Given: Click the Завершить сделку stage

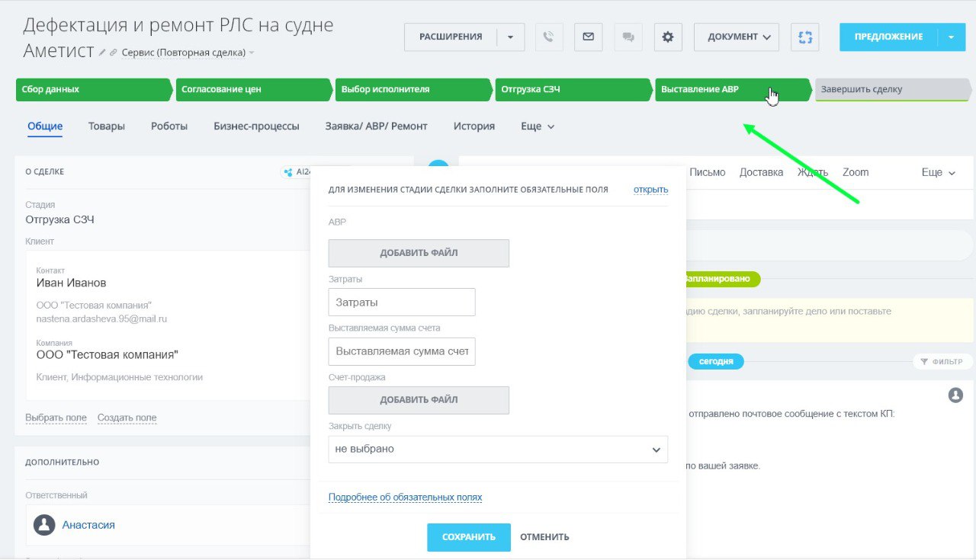Looking at the screenshot, I should (x=892, y=89).
